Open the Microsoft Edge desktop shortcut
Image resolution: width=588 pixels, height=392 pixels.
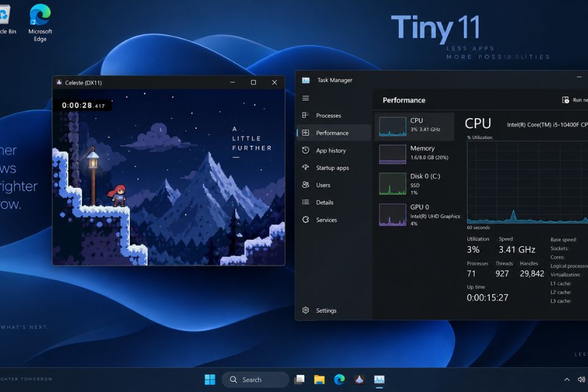click(x=40, y=23)
